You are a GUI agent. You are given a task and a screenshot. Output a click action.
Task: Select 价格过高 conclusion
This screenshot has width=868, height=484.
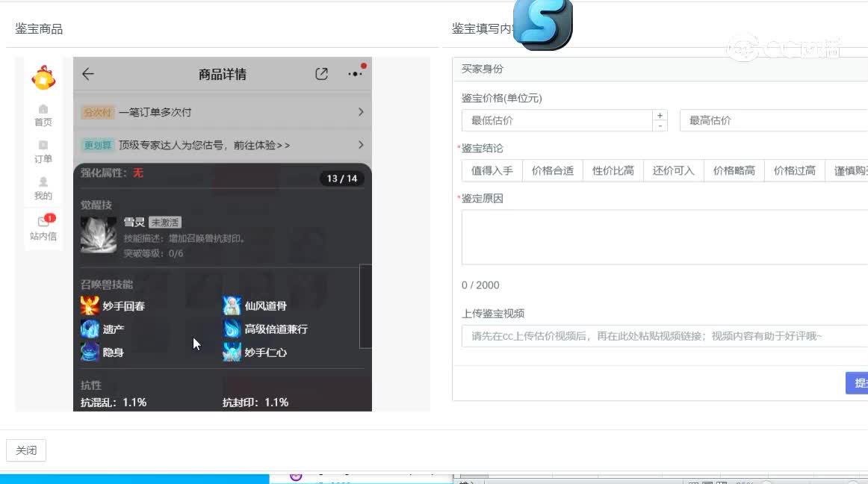(x=794, y=170)
